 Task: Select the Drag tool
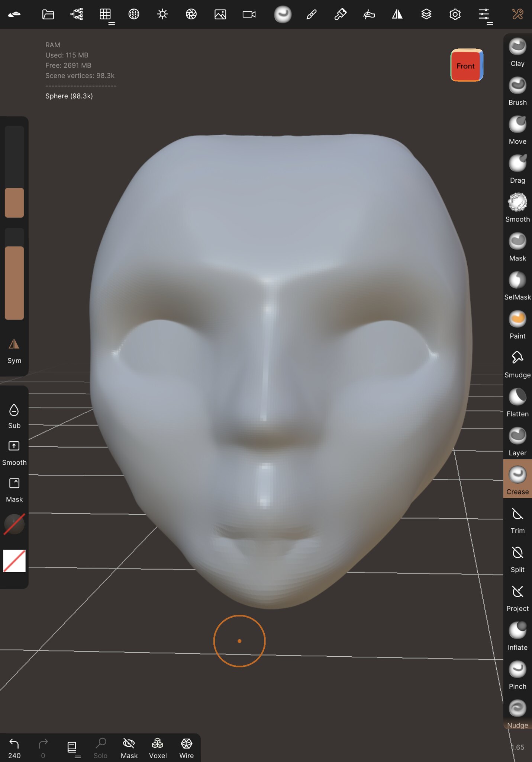click(x=517, y=169)
